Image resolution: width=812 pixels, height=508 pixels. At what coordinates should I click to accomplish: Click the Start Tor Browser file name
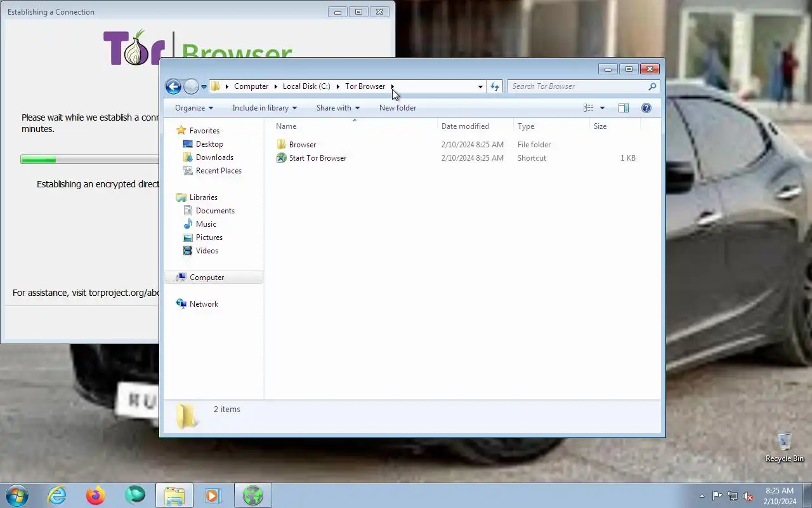318,158
